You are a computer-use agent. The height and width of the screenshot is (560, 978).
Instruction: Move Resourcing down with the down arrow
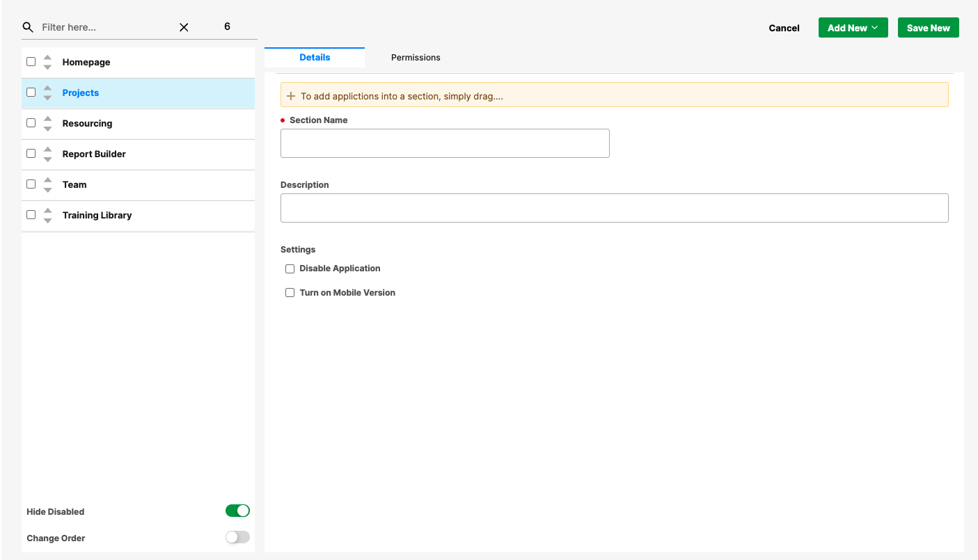point(47,128)
